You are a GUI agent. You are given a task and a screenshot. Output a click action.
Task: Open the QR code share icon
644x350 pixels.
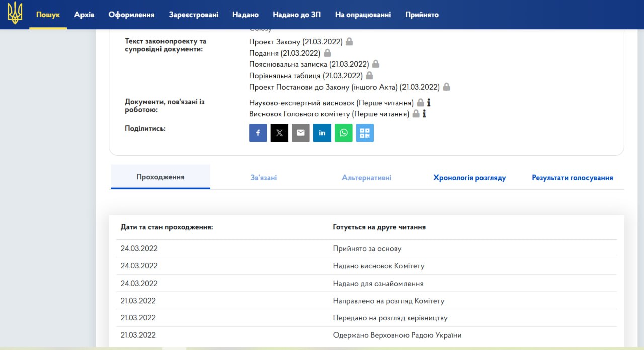coord(365,133)
